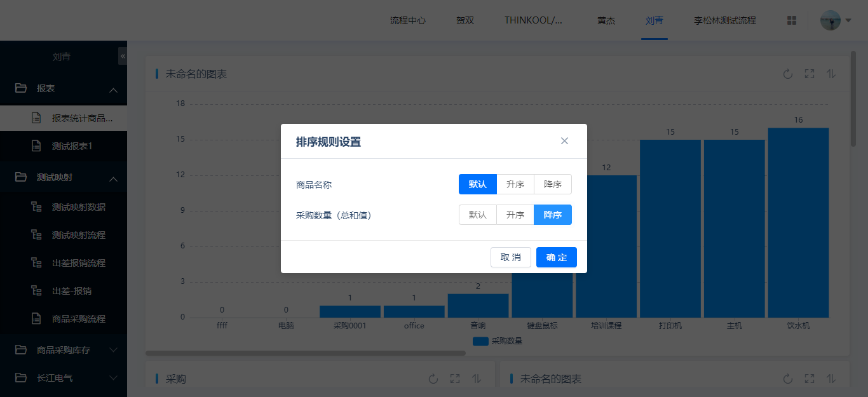The image size is (868, 397).
Task: Open the THINKOOL/... tab
Action: pos(534,20)
